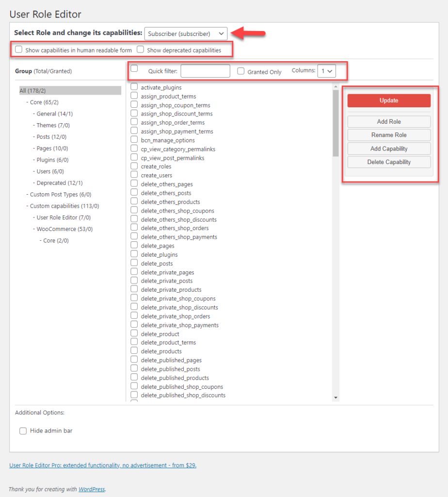Click the delete_product_terms label

point(168,343)
